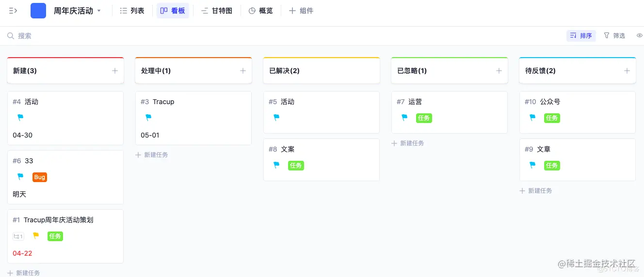Click the 任务 tag on card #9 文章

[x=552, y=166]
